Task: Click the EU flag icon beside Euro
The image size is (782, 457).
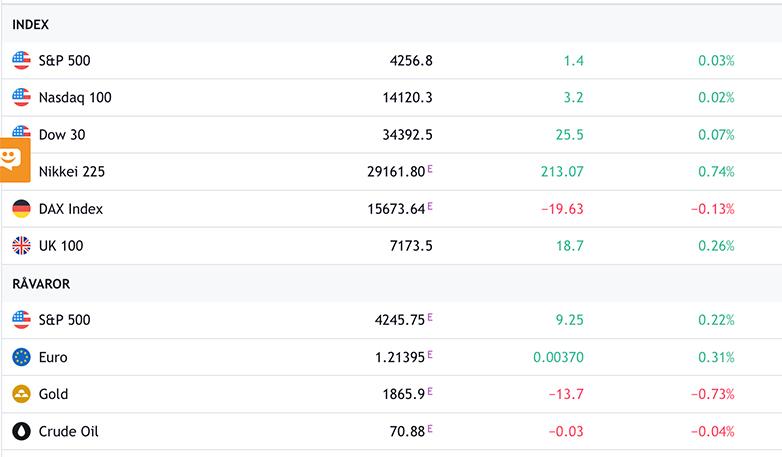Action: point(21,357)
